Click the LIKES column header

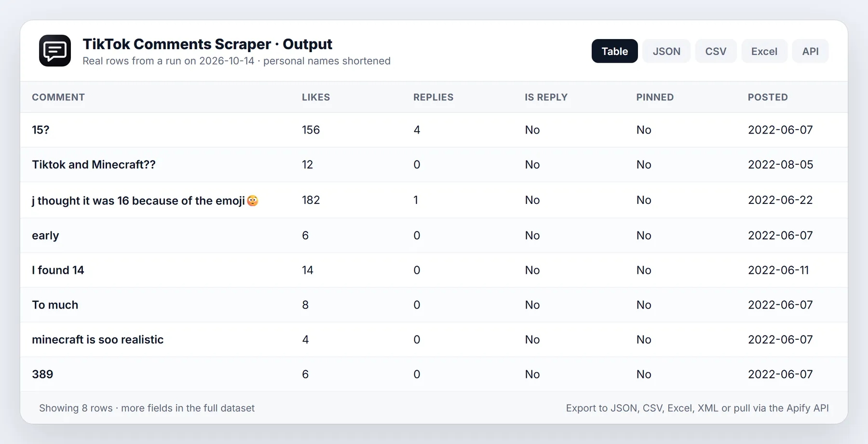click(316, 97)
